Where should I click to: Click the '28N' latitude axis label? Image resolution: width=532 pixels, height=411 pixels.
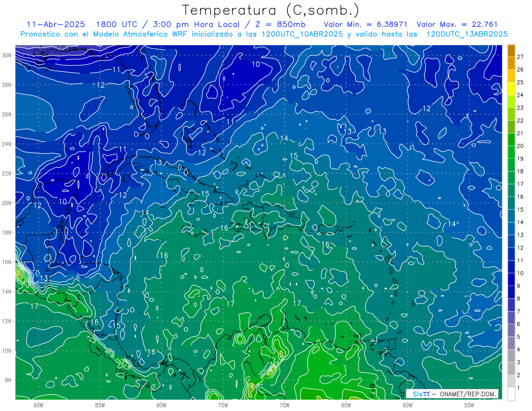click(7, 85)
